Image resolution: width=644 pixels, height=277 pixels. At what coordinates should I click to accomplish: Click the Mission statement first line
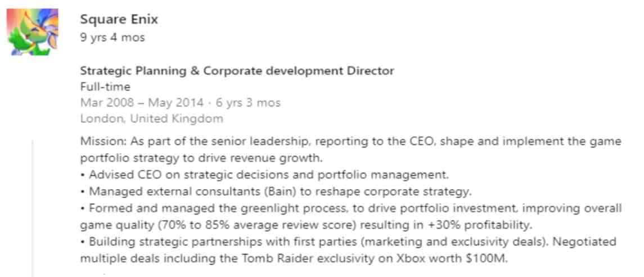(350, 142)
